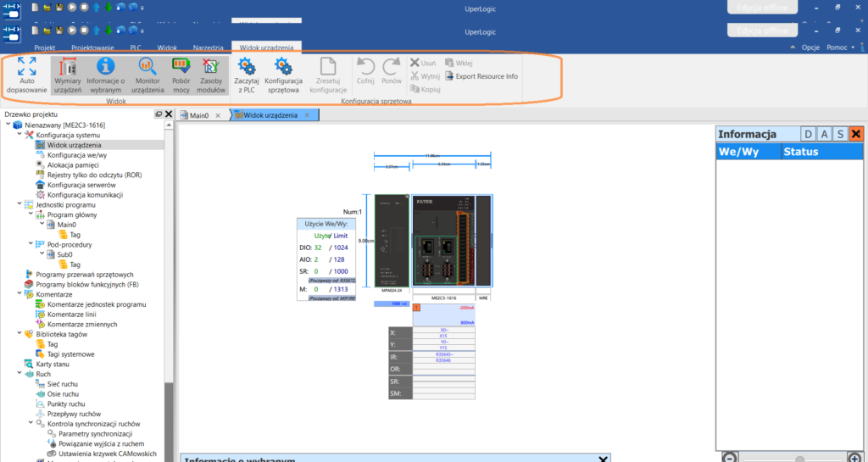Click the Cofnij undo arrow

pos(365,66)
